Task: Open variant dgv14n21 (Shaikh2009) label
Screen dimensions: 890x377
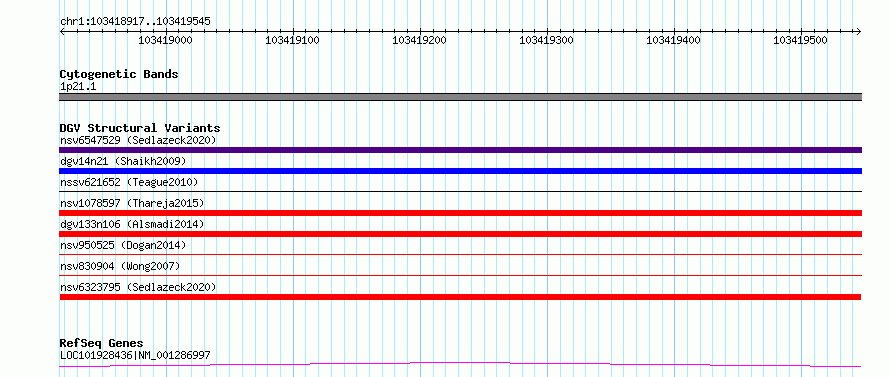Action: tap(123, 161)
